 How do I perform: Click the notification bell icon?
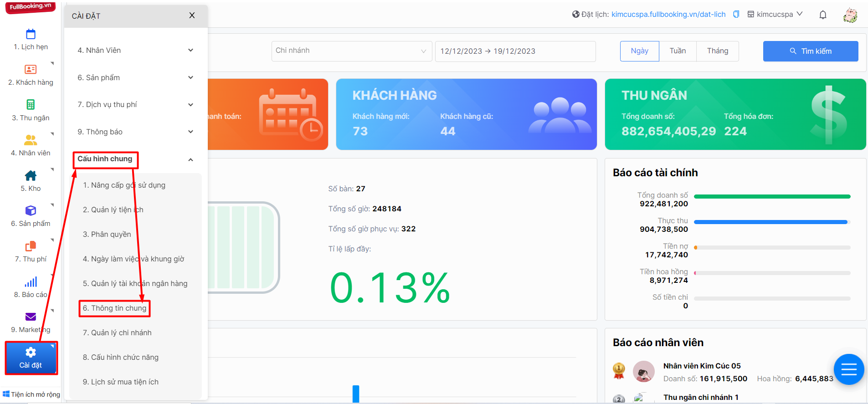coord(823,15)
